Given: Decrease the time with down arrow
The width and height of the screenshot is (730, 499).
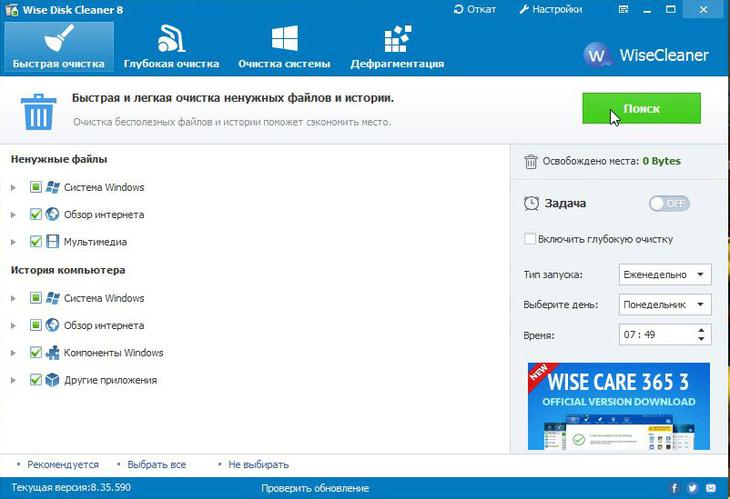Looking at the screenshot, I should (701, 339).
